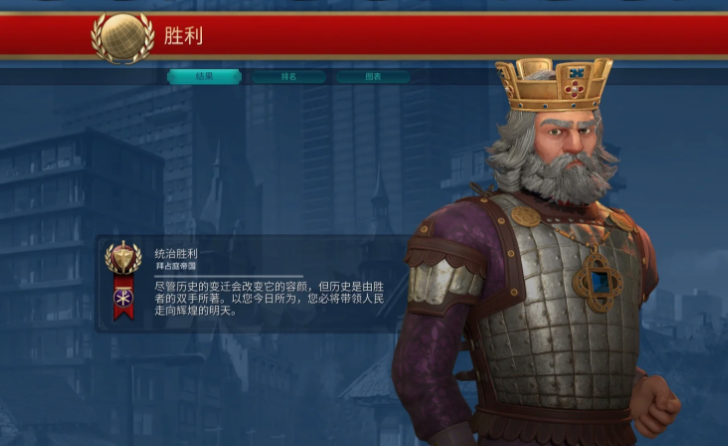Screen dimensions: 728x446
Task: Click the domination victory shield icon
Action: 123,258
